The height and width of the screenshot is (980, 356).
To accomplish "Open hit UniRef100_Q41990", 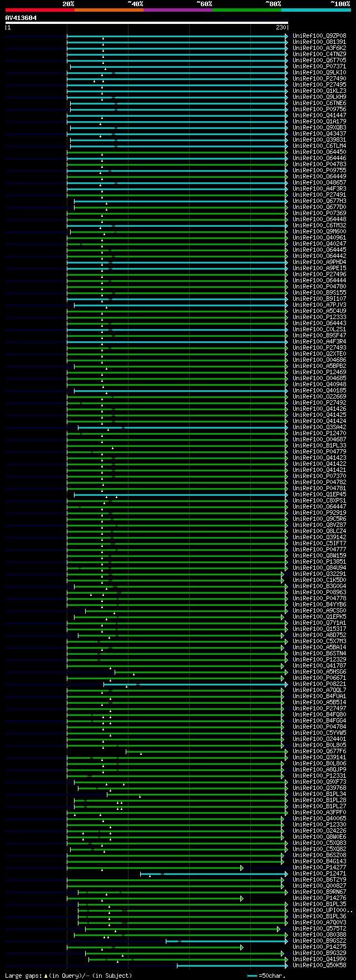I will pyautogui.click(x=319, y=959).
